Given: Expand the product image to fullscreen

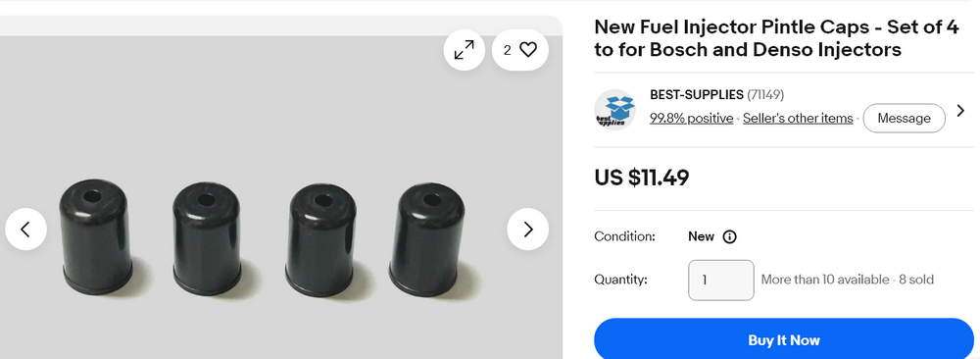Looking at the screenshot, I should (464, 50).
